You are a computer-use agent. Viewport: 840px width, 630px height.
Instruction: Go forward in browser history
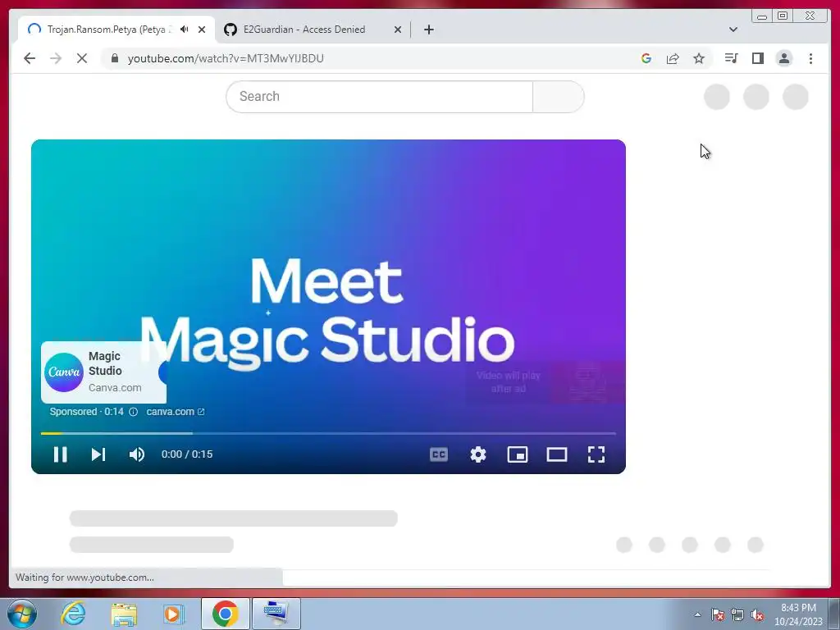tap(56, 58)
